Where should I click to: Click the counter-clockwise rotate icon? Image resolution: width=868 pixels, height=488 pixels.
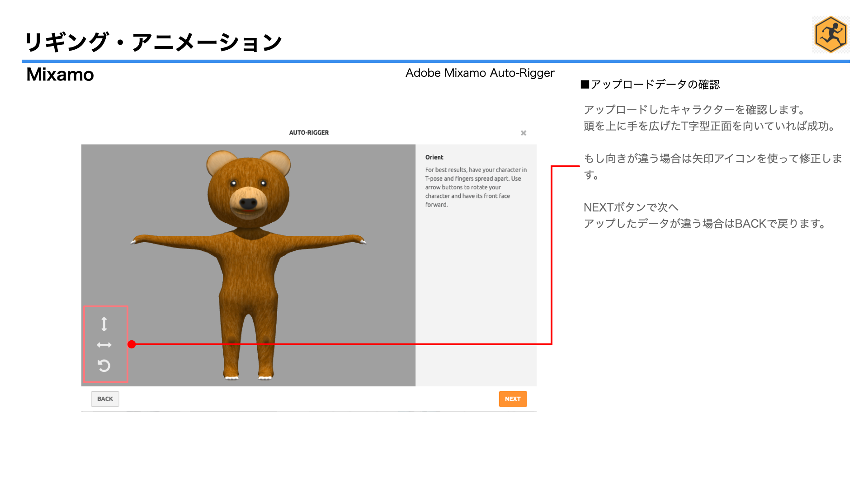pyautogui.click(x=104, y=366)
